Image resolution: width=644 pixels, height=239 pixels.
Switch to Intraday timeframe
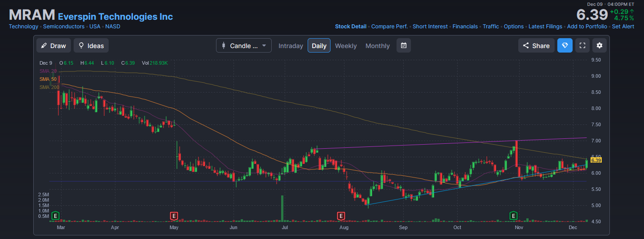click(291, 46)
